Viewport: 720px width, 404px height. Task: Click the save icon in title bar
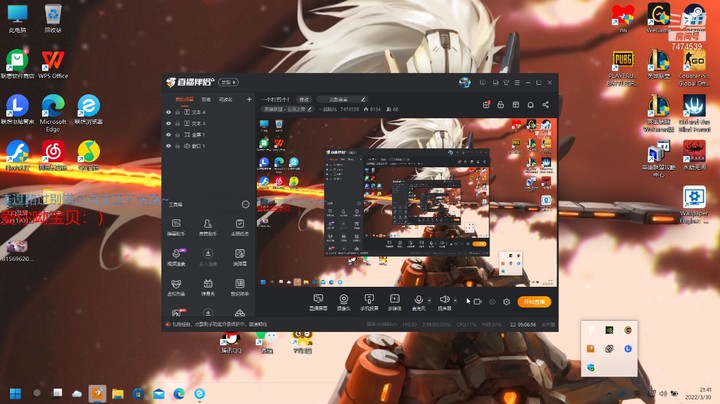pyautogui.click(x=495, y=83)
